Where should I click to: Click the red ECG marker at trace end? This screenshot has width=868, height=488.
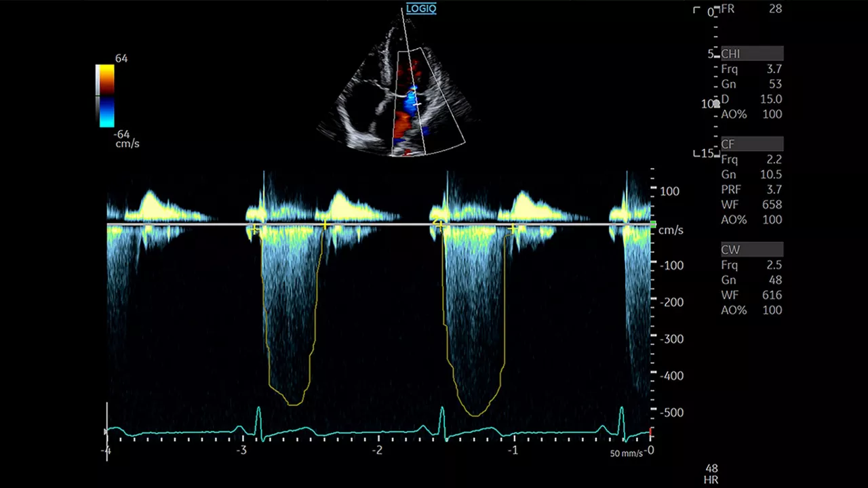click(x=651, y=432)
